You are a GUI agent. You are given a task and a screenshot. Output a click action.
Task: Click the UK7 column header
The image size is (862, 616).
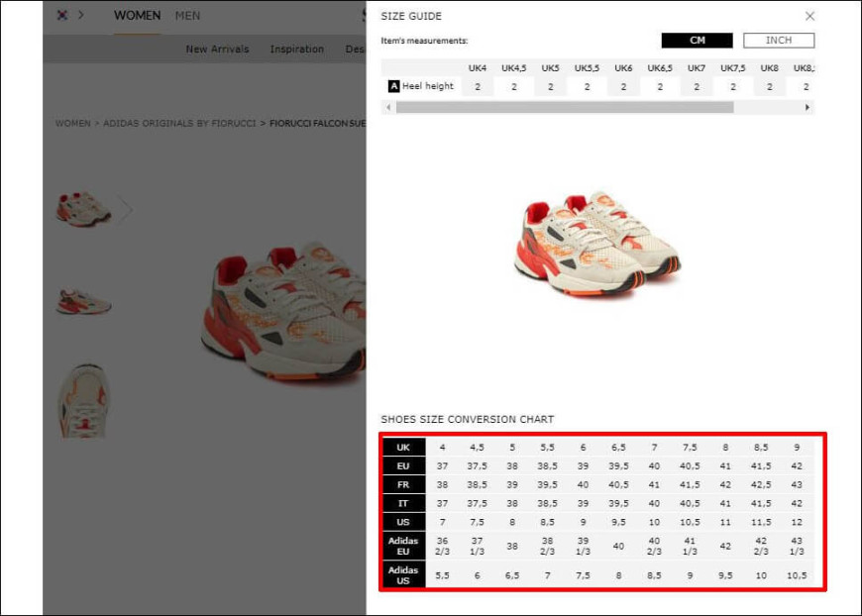tap(696, 68)
